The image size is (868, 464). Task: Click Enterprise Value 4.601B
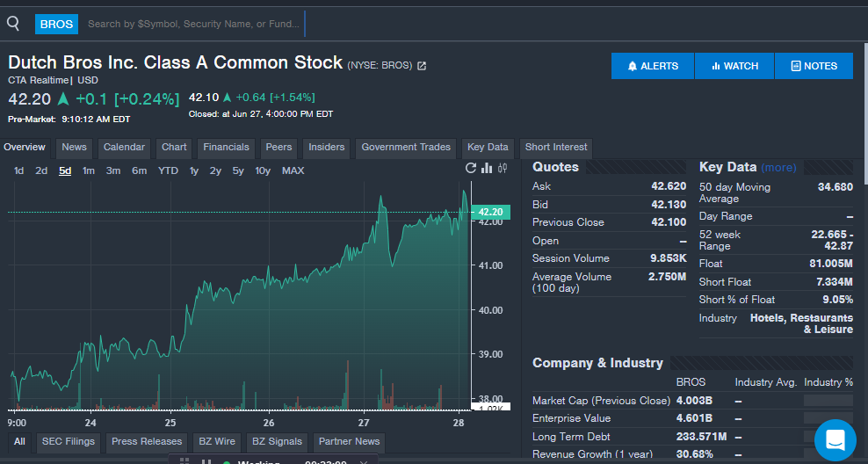(694, 418)
